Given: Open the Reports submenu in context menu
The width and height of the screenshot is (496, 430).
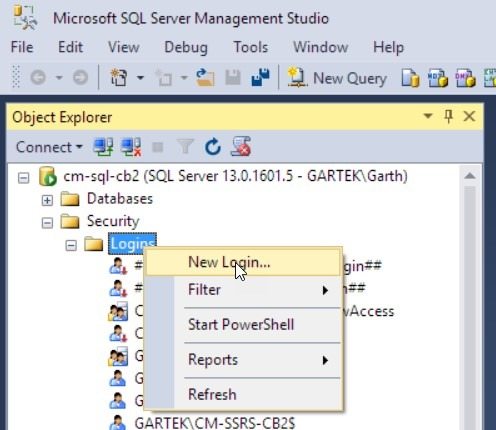Looking at the screenshot, I should coord(244,360).
